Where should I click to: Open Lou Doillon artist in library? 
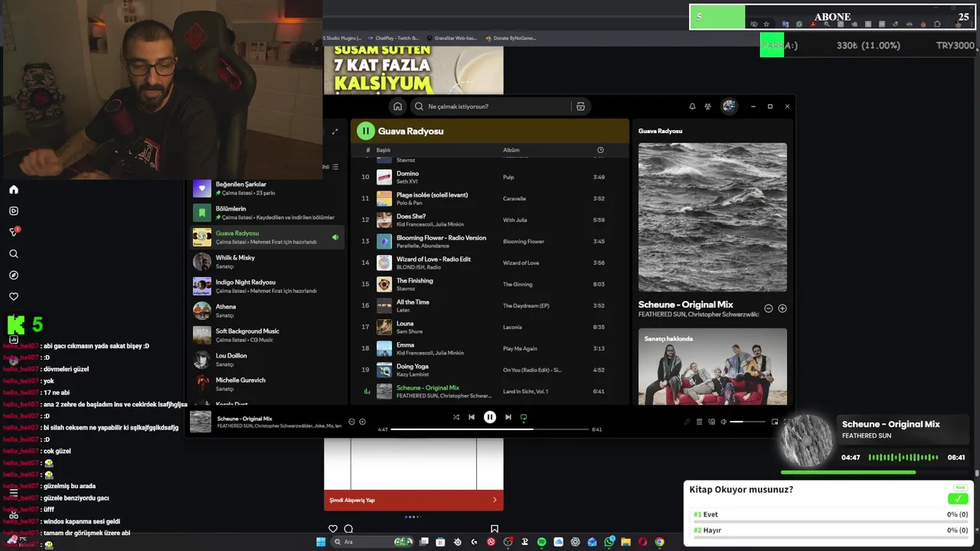pyautogui.click(x=266, y=360)
